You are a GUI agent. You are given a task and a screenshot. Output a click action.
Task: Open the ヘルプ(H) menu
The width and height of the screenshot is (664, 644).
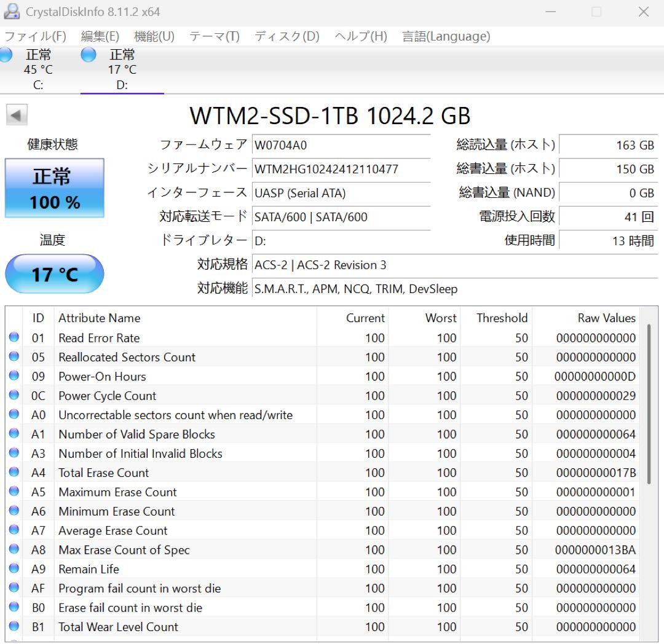[x=361, y=36]
